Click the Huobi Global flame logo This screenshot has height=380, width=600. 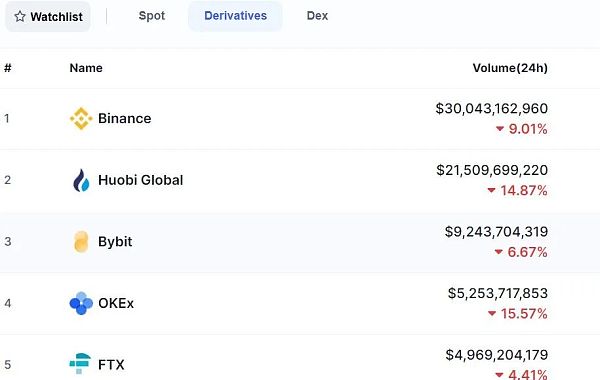(x=81, y=180)
